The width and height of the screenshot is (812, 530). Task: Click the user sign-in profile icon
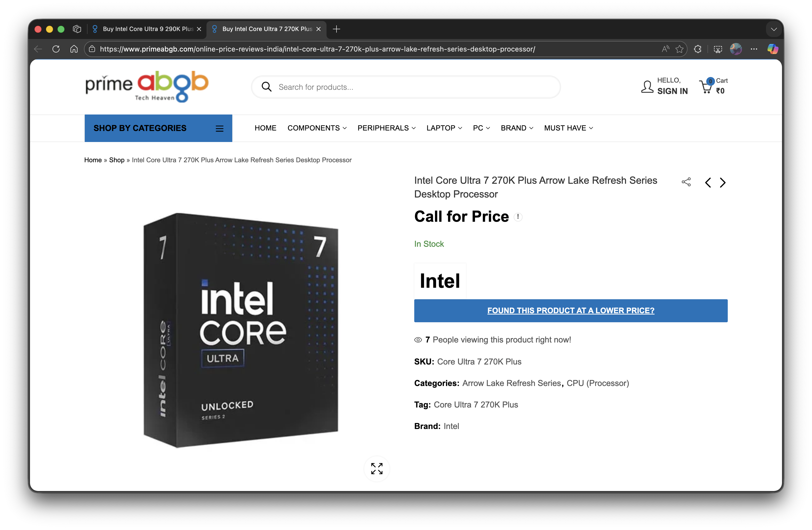click(x=646, y=87)
